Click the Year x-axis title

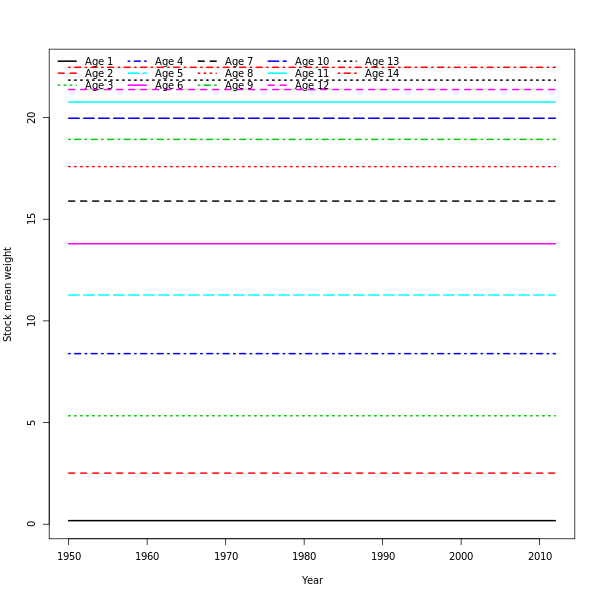coord(312,580)
